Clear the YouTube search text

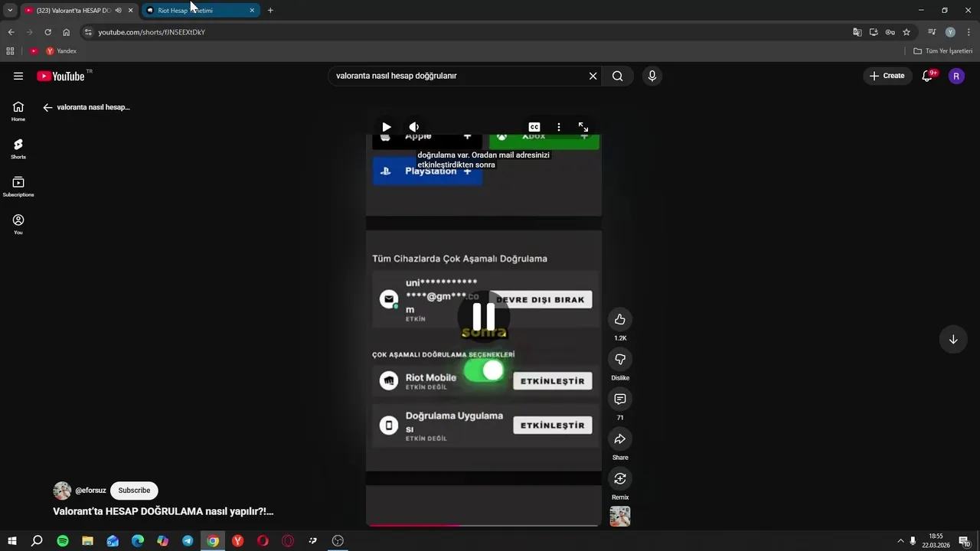click(x=593, y=76)
